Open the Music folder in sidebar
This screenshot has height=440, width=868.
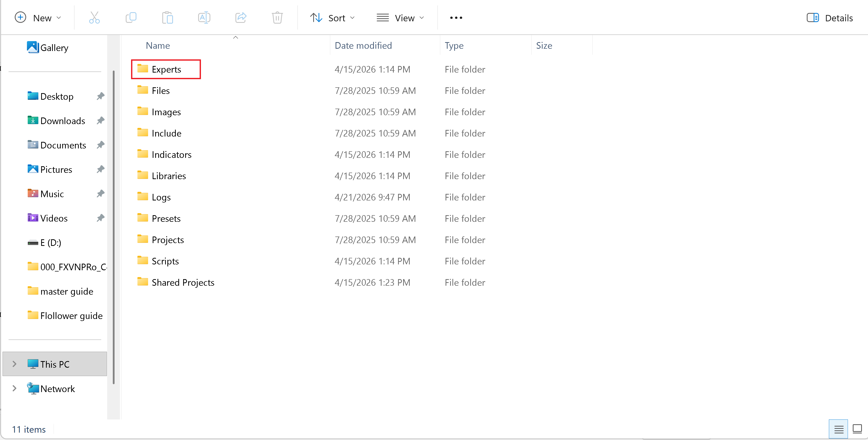coord(45,194)
